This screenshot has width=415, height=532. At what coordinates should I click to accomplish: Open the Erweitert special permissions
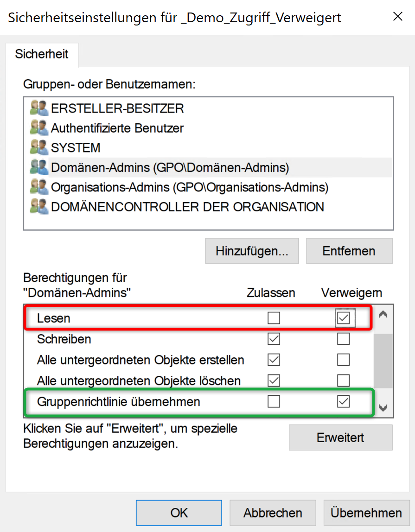340,437
